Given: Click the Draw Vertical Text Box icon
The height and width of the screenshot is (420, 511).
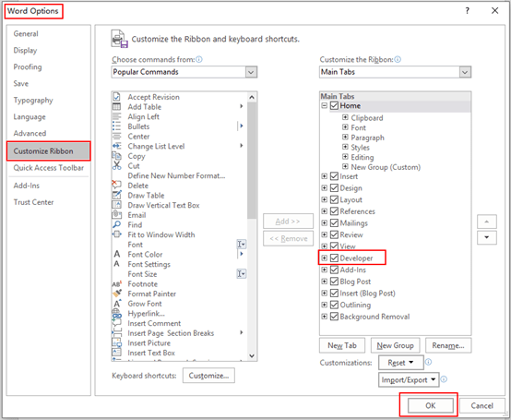Looking at the screenshot, I should [116, 205].
